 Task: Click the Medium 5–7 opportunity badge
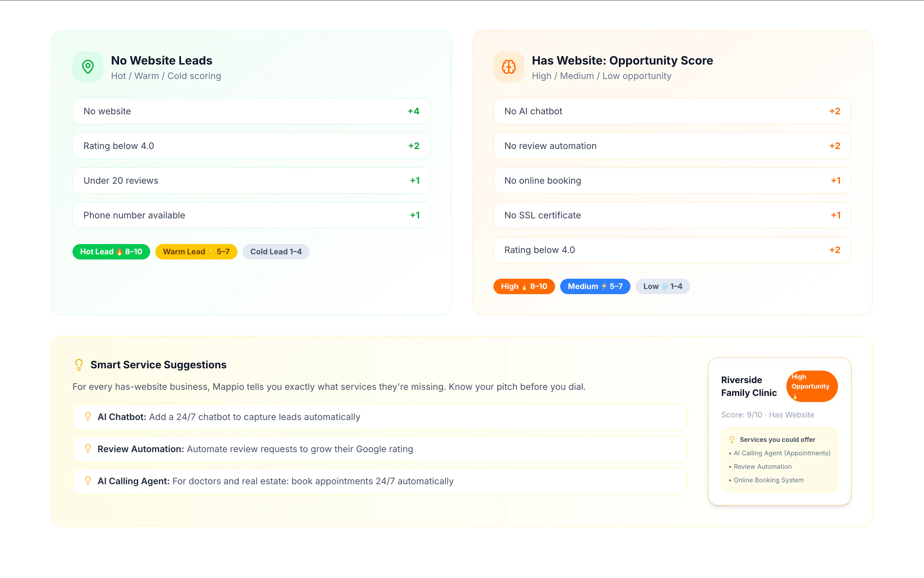pos(595,286)
